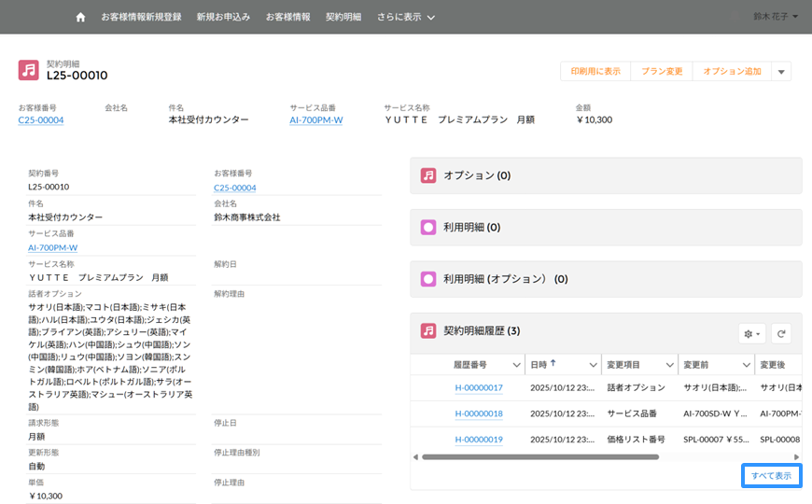Open the gear settings menu in 契約明細履歴

[751, 333]
